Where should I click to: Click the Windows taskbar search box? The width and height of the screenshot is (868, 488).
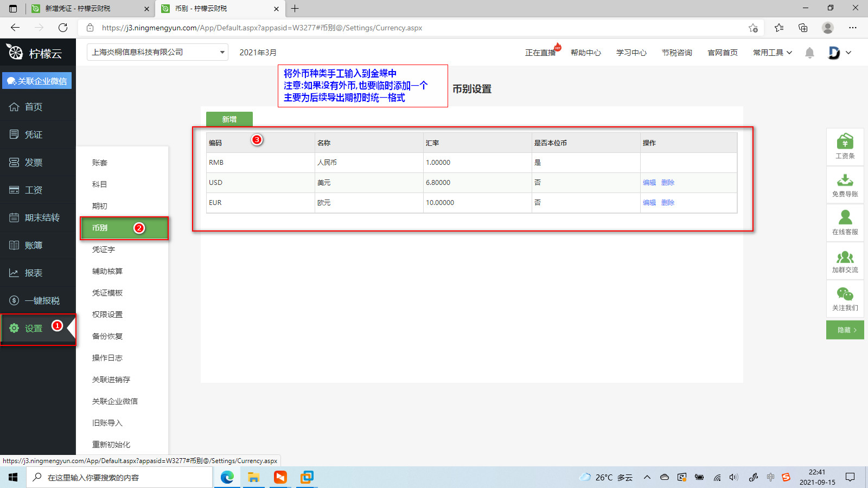[x=119, y=478]
